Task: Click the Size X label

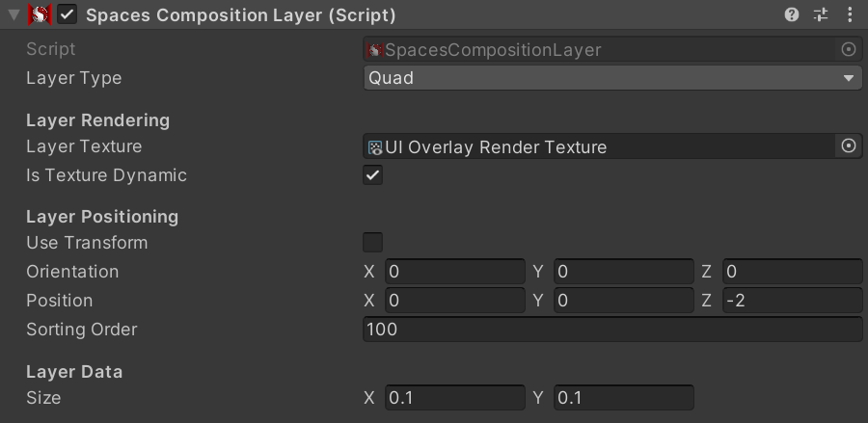Action: [x=369, y=398]
